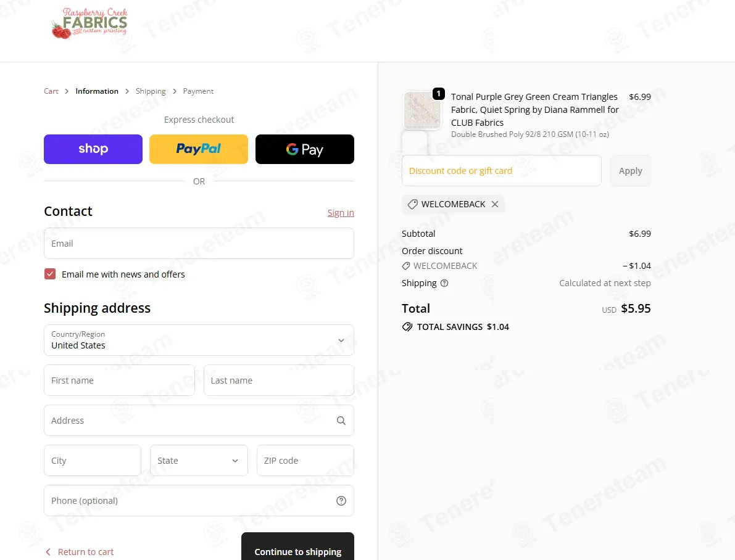
Task: Click the Calculated at next step text
Action: [605, 283]
